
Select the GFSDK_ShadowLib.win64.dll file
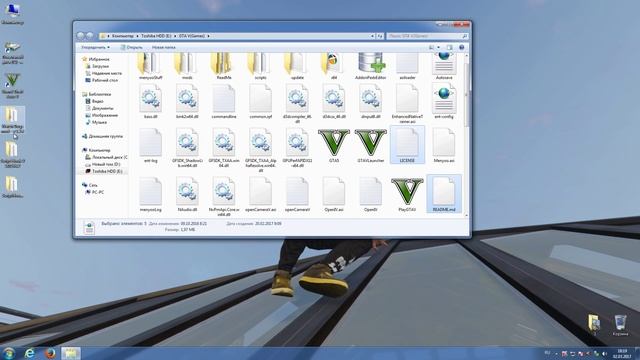(187, 148)
